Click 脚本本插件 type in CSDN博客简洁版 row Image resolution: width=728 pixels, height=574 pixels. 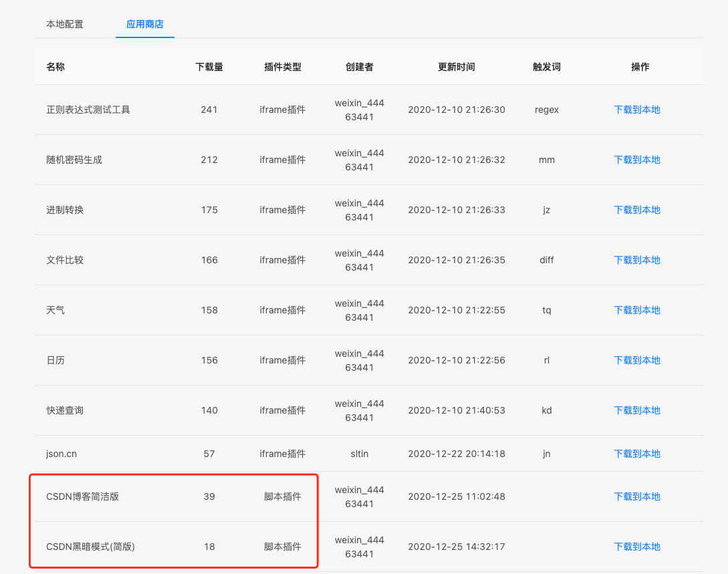click(x=283, y=496)
